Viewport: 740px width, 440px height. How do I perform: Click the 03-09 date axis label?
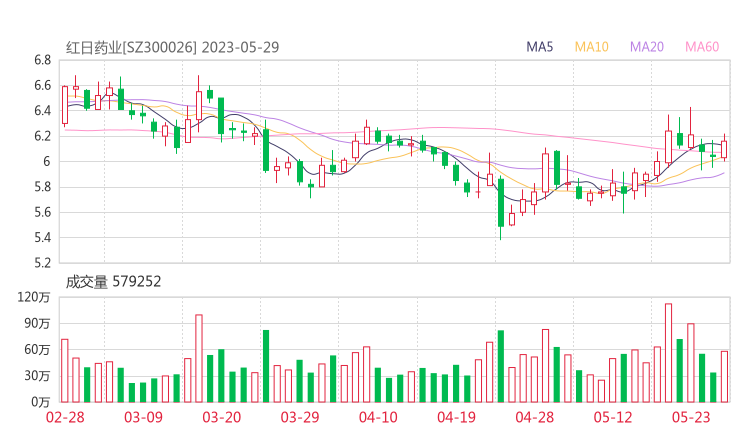coord(143,417)
